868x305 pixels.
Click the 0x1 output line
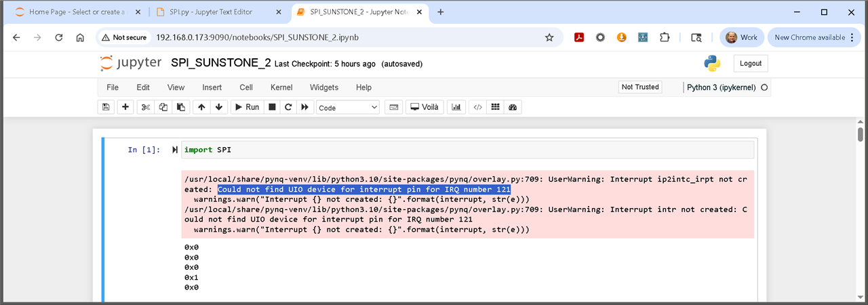pyautogui.click(x=191, y=277)
